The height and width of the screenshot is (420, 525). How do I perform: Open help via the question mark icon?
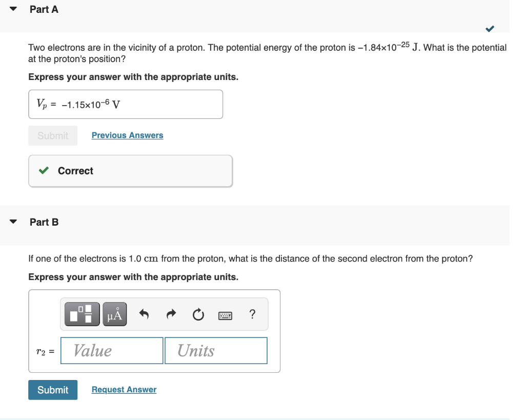coord(252,314)
